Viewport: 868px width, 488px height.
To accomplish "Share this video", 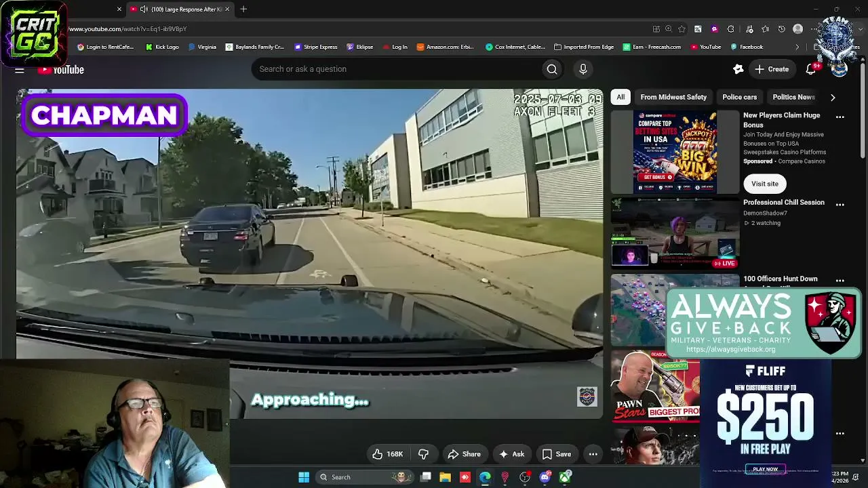I will pyautogui.click(x=464, y=454).
